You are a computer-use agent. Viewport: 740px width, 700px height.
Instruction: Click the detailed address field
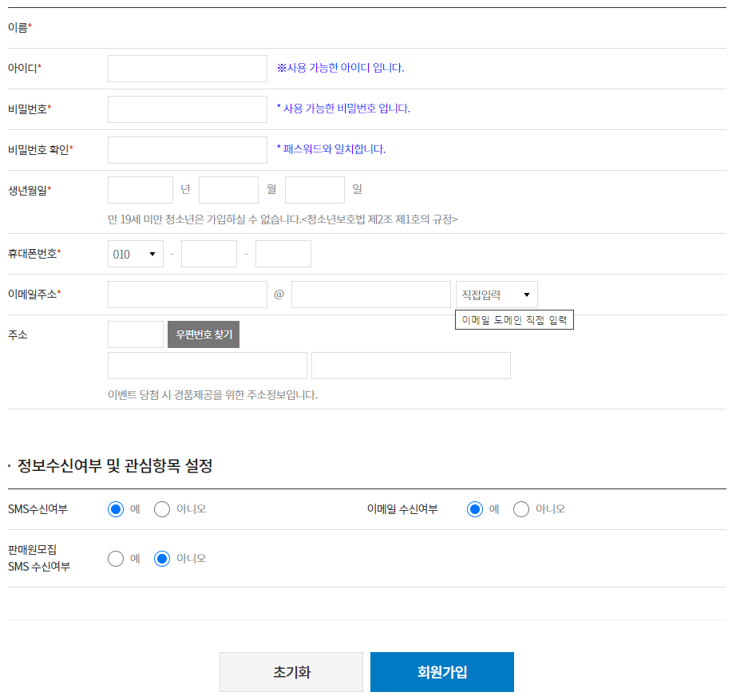point(411,366)
